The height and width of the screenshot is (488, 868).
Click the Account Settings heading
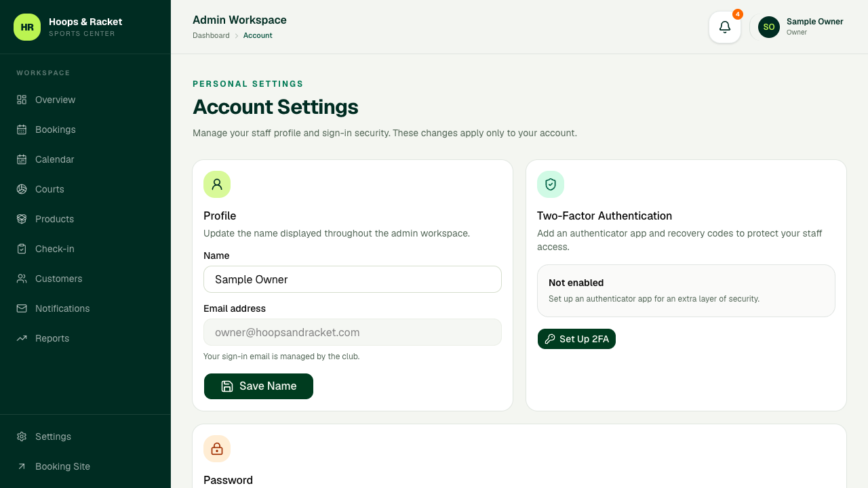click(x=275, y=107)
